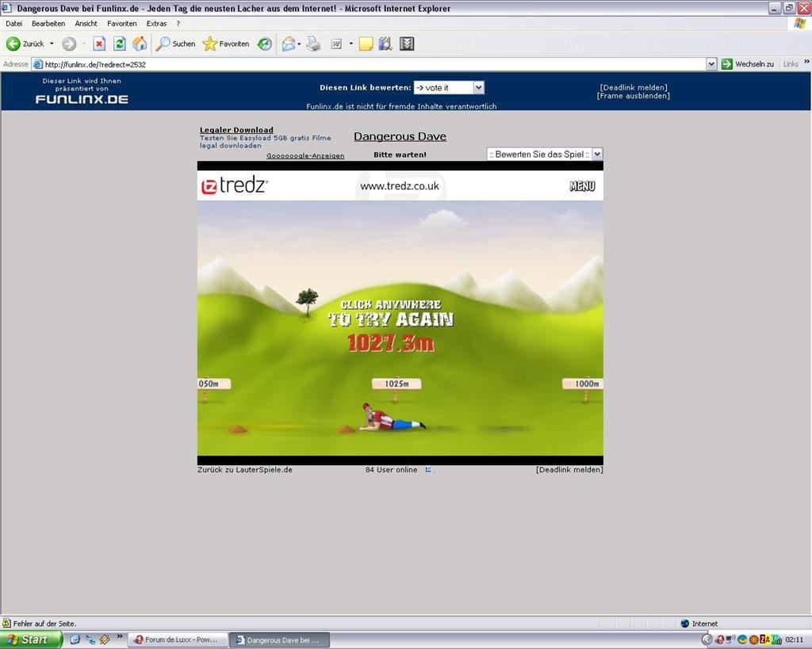The width and height of the screenshot is (812, 649).
Task: Click the FUNLINX.DE logo
Action: (82, 99)
